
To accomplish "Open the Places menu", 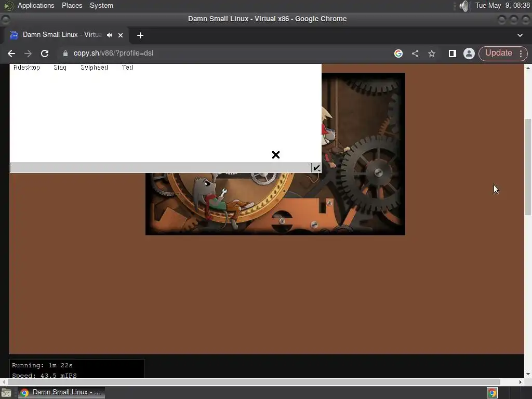I will point(72,5).
